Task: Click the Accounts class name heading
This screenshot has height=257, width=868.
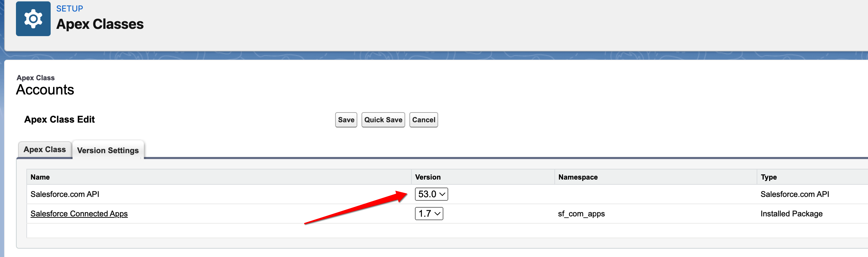Action: tap(45, 90)
